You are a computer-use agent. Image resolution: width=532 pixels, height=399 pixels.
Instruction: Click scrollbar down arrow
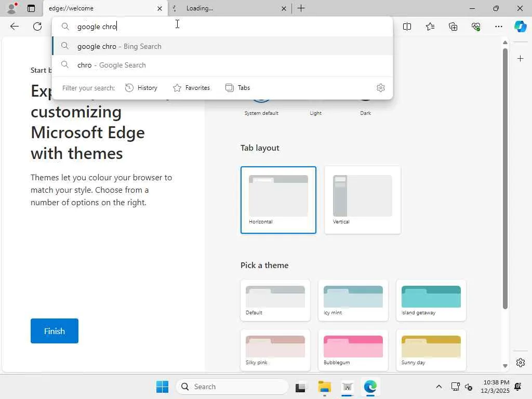coord(505,366)
